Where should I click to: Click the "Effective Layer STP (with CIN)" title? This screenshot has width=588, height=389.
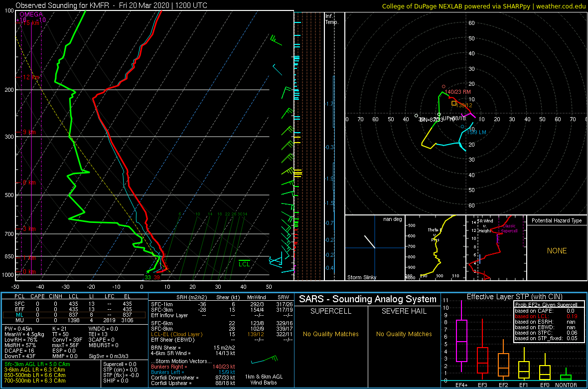pos(514,297)
